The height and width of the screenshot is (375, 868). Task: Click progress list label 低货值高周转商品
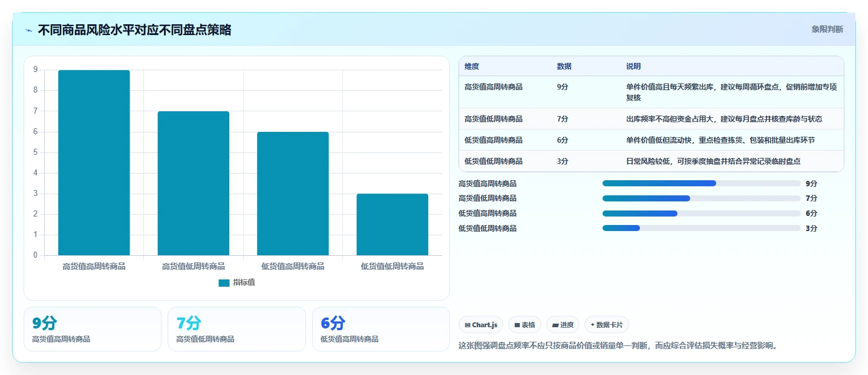(488, 214)
